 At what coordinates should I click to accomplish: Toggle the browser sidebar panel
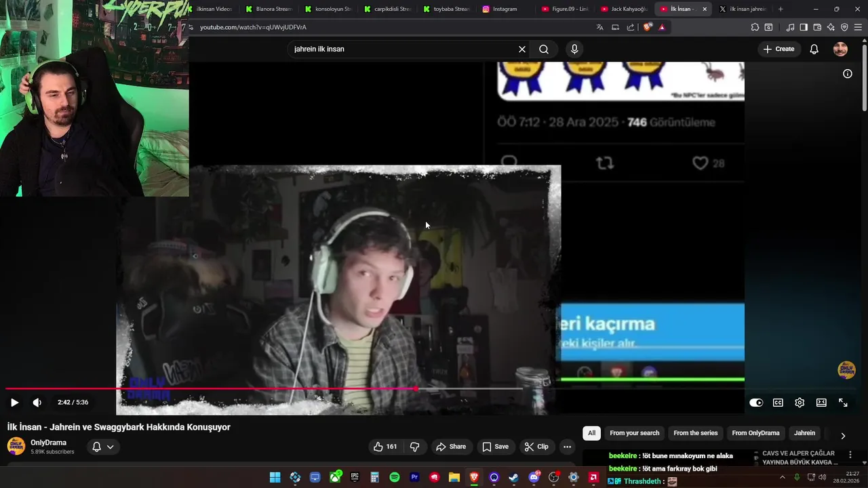pos(804,27)
